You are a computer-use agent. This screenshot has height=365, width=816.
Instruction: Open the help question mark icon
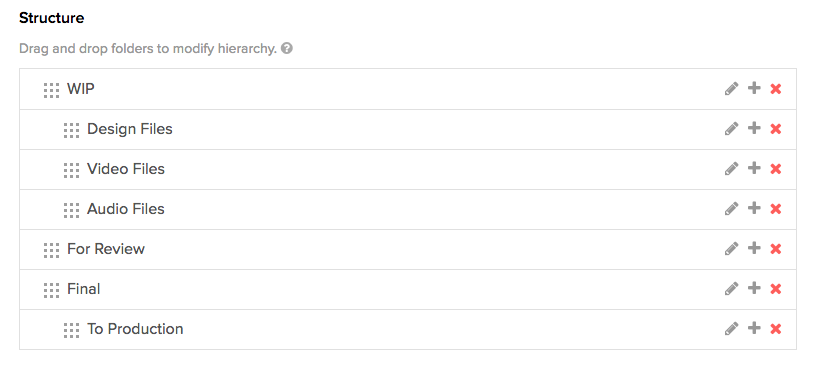286,48
